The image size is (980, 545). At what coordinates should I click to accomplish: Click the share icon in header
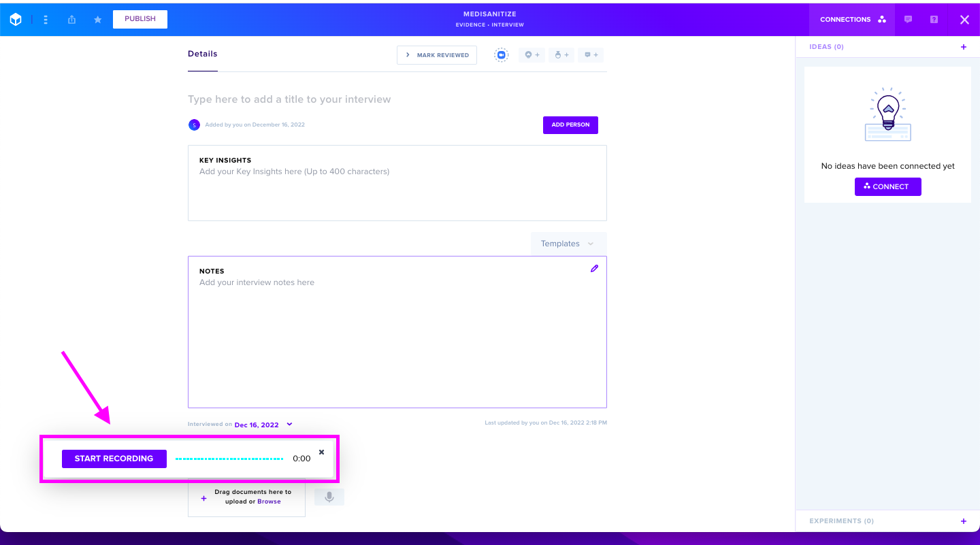[71, 20]
